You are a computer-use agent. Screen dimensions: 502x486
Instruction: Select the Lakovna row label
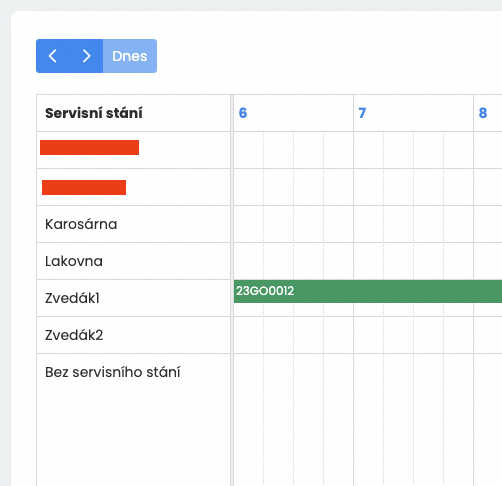pos(74,261)
